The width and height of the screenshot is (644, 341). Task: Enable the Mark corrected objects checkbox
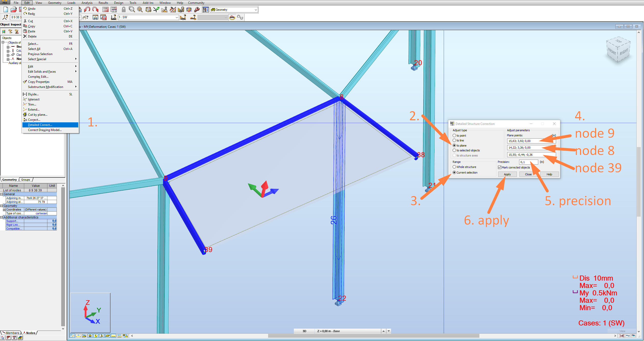500,167
